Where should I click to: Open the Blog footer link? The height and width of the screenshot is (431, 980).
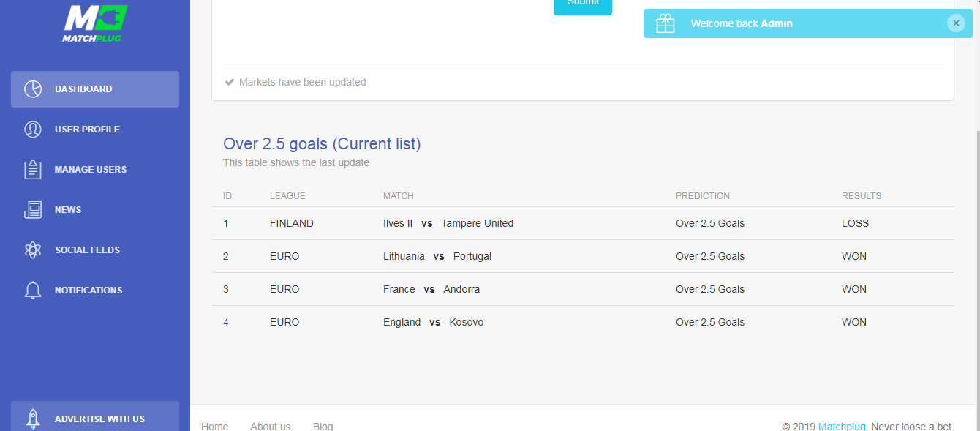point(323,426)
